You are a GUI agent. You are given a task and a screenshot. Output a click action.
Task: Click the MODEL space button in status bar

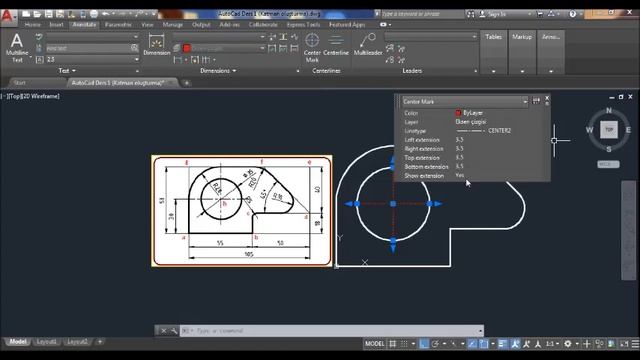point(374,344)
